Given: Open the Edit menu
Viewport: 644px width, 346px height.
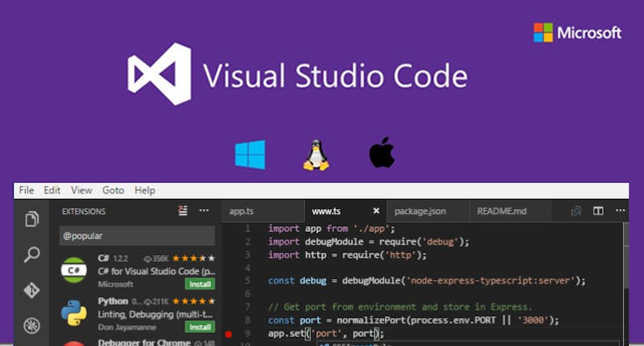Looking at the screenshot, I should (52, 191).
